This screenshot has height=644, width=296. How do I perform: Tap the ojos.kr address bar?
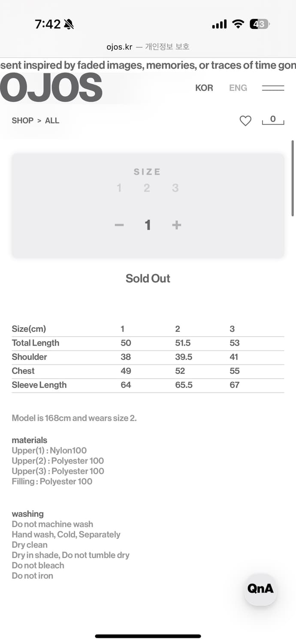click(148, 46)
